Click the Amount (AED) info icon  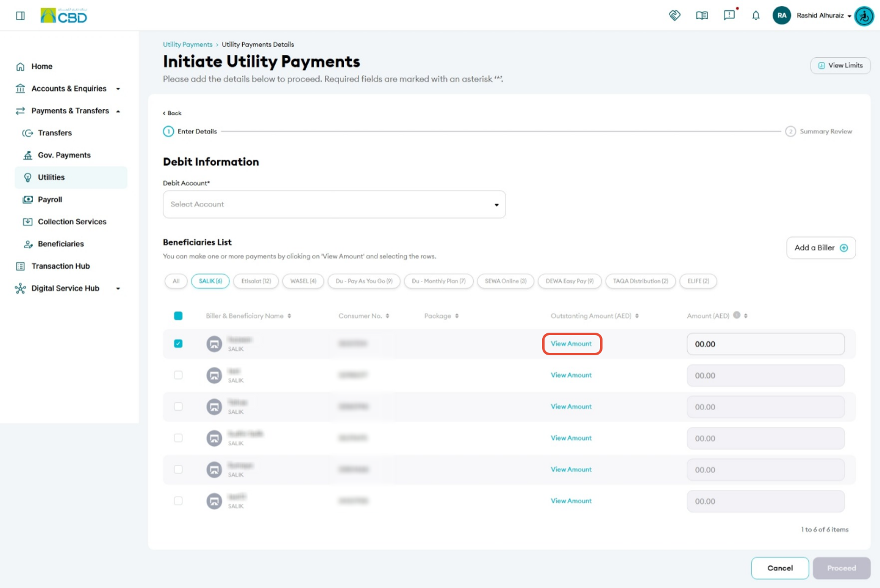click(x=737, y=315)
